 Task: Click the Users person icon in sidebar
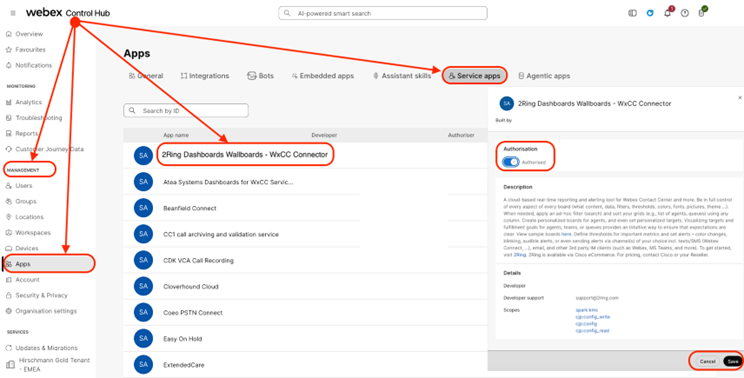[x=9, y=186]
